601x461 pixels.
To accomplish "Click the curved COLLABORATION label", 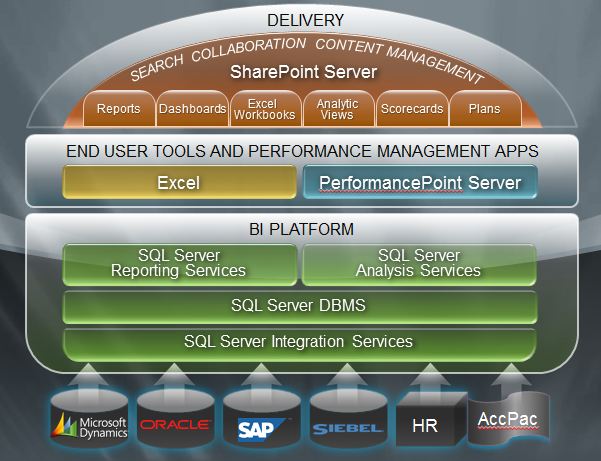I will 248,49.
